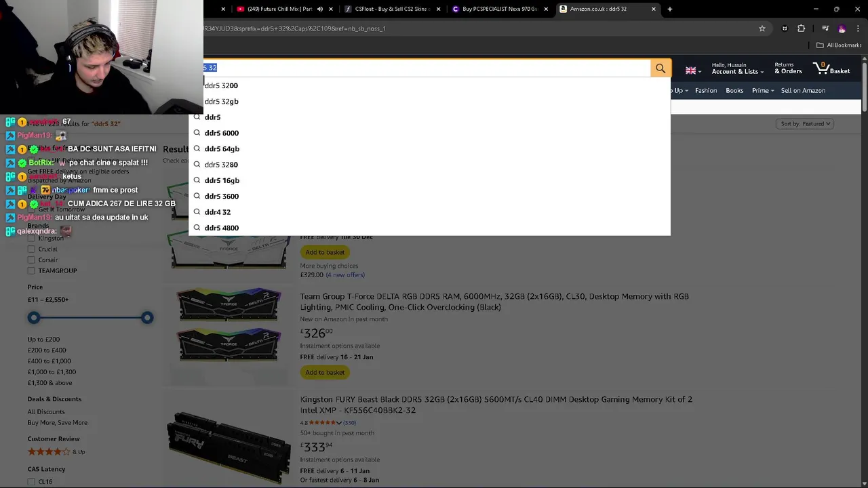Click the orange Amazon search magnifier button
The height and width of the screenshot is (488, 868).
point(660,68)
